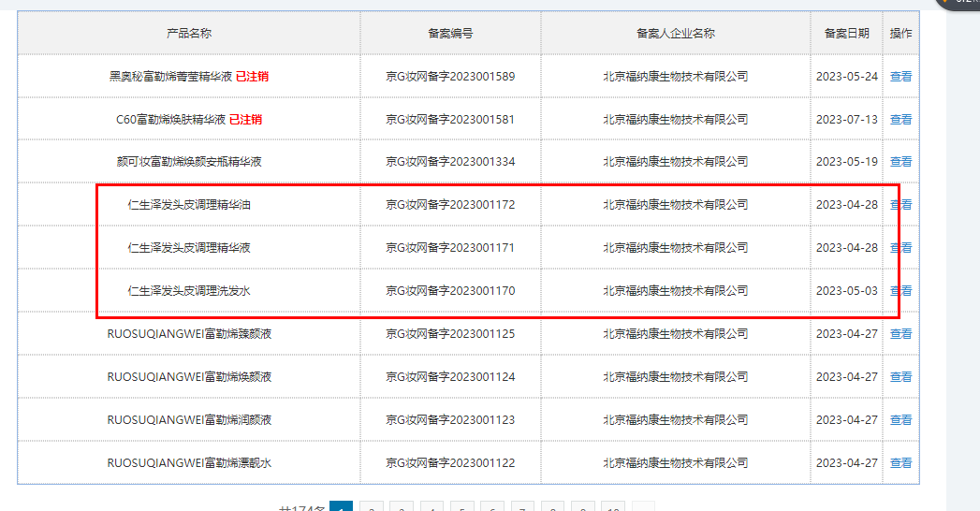Click date 2023-07-13 in the C60 row
Screen dimensions: 980x511
846,120
